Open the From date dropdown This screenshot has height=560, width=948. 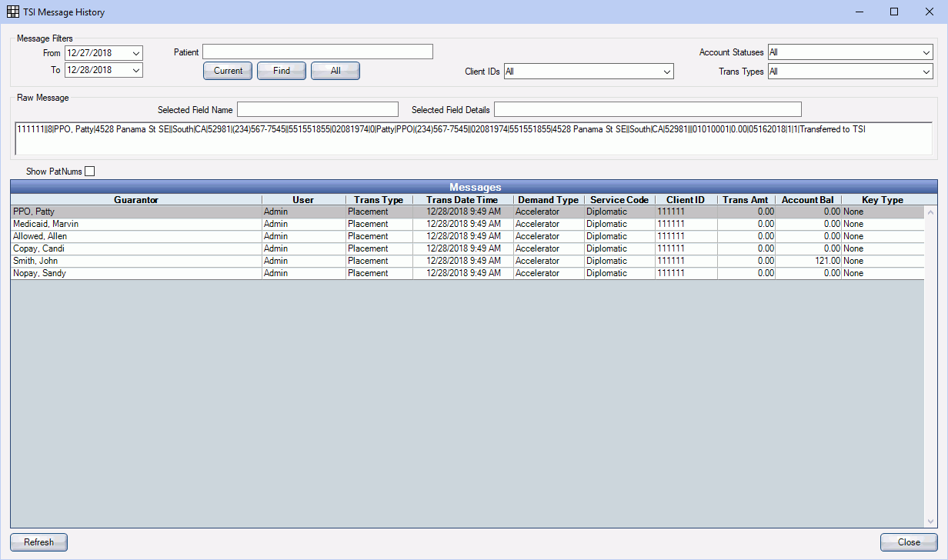pos(136,53)
